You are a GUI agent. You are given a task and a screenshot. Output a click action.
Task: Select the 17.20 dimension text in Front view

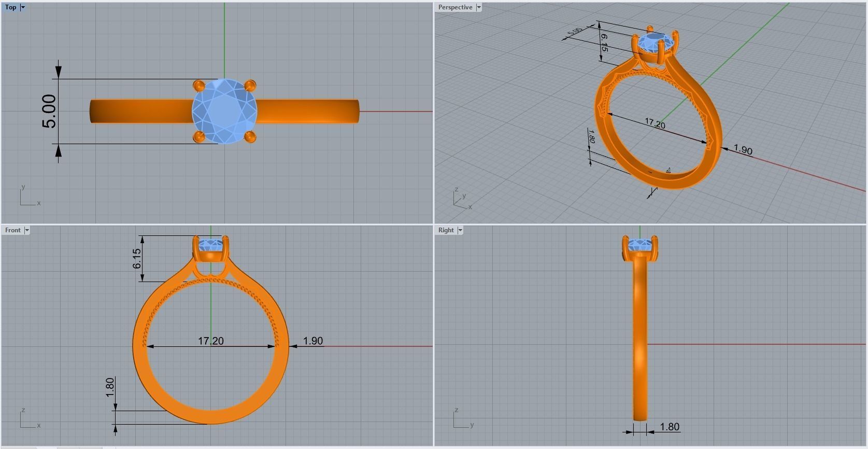coord(211,341)
